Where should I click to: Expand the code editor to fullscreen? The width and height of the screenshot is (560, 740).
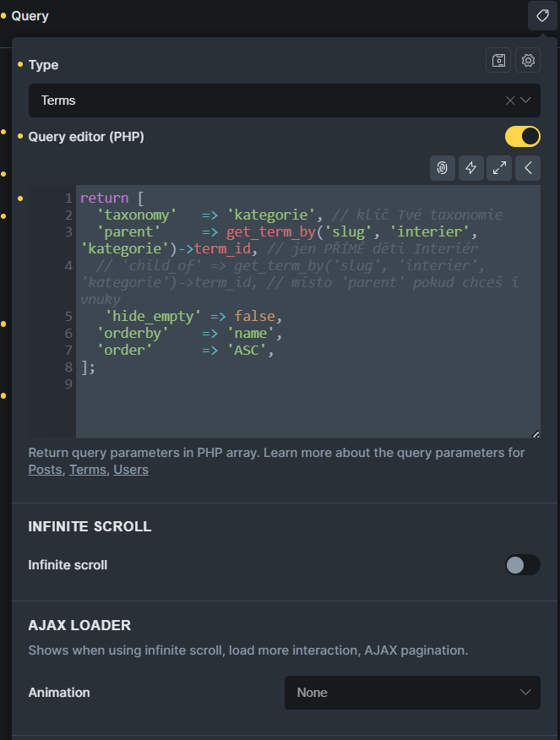(500, 168)
